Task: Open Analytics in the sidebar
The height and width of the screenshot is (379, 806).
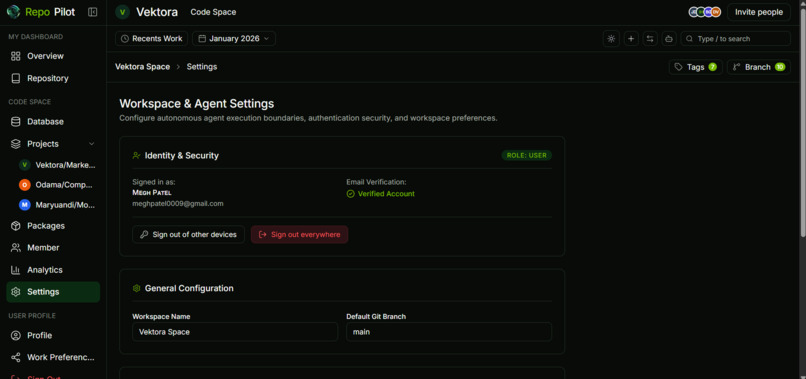Action: (53, 270)
